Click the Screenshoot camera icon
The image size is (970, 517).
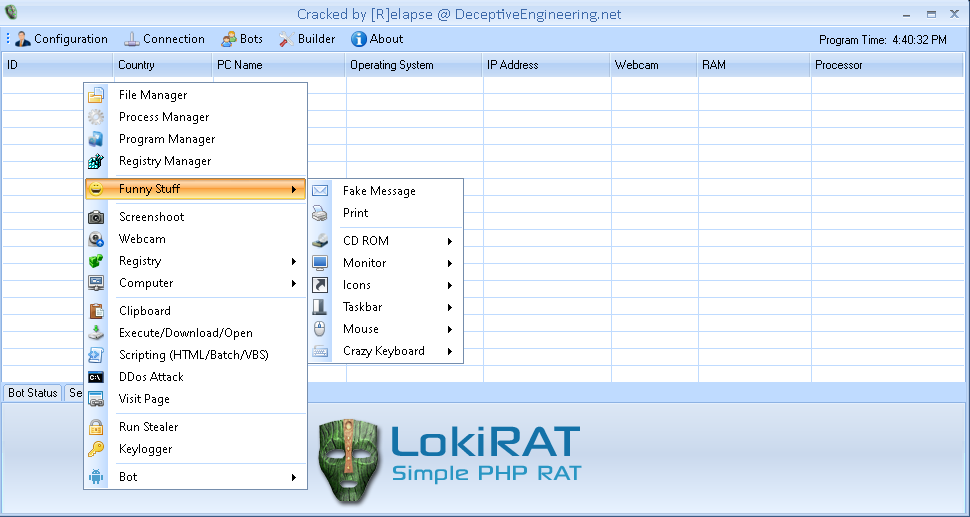[96, 217]
